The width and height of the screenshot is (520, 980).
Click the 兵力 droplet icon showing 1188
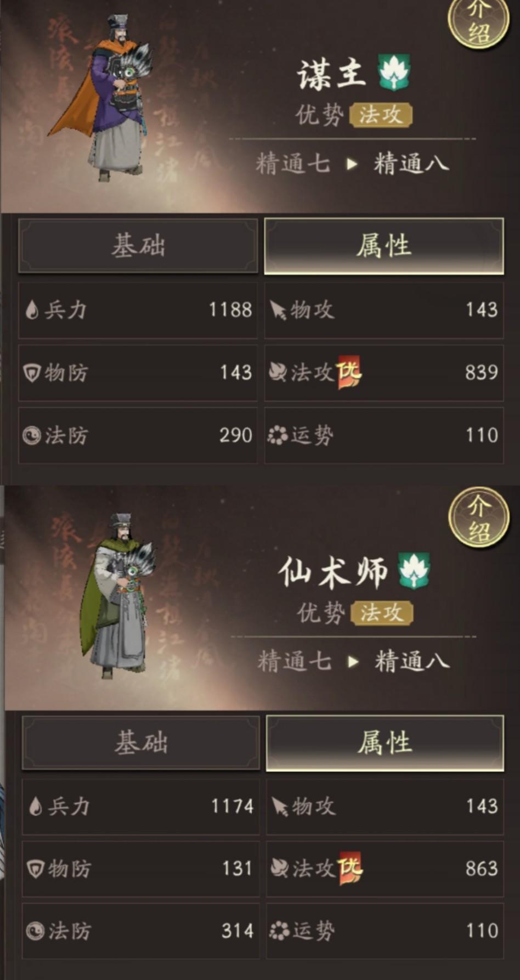(x=32, y=310)
